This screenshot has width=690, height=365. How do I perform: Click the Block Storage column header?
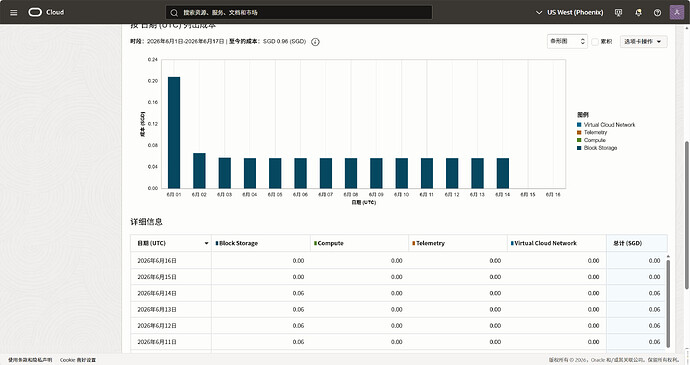coord(261,243)
